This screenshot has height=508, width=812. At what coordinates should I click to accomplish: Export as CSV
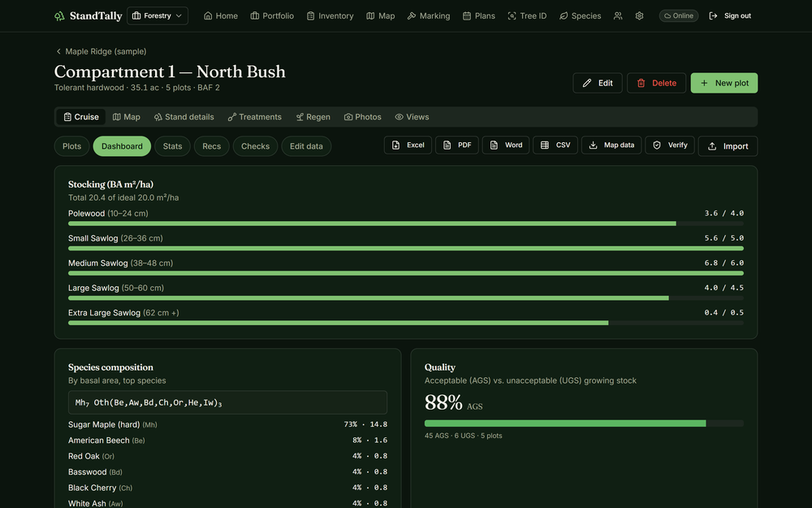coord(555,145)
